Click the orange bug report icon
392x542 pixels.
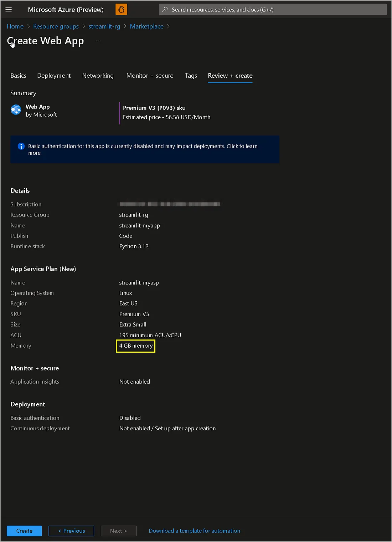pyautogui.click(x=121, y=10)
